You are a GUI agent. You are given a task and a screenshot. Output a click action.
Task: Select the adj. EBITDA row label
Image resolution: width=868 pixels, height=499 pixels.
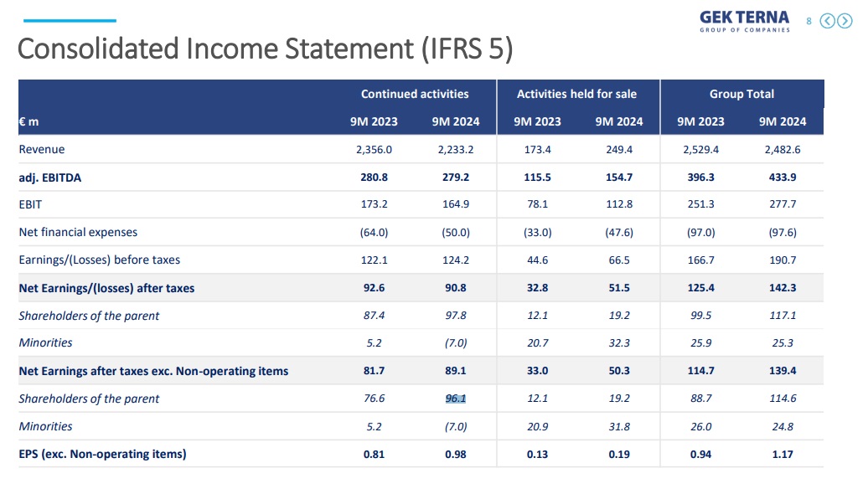(50, 177)
